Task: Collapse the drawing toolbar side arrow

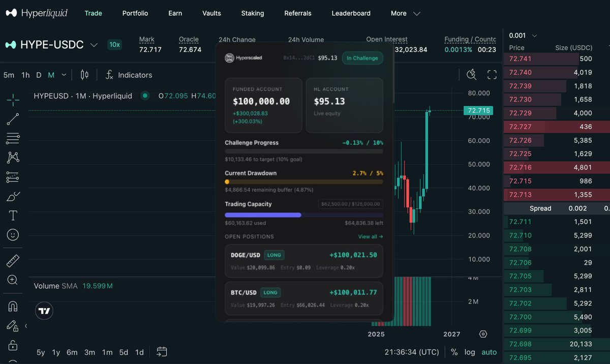Action: [x=26, y=326]
